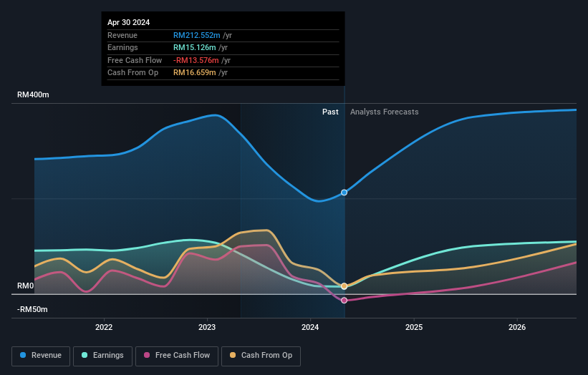Image resolution: width=588 pixels, height=375 pixels.
Task: Click the blue Revenue legend dot
Action: [23, 355]
